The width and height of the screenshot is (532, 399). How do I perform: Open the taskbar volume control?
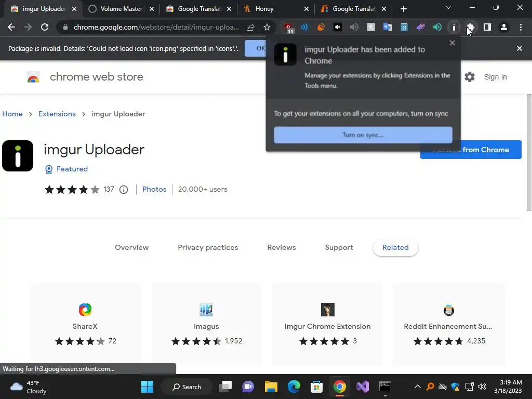pos(482,387)
